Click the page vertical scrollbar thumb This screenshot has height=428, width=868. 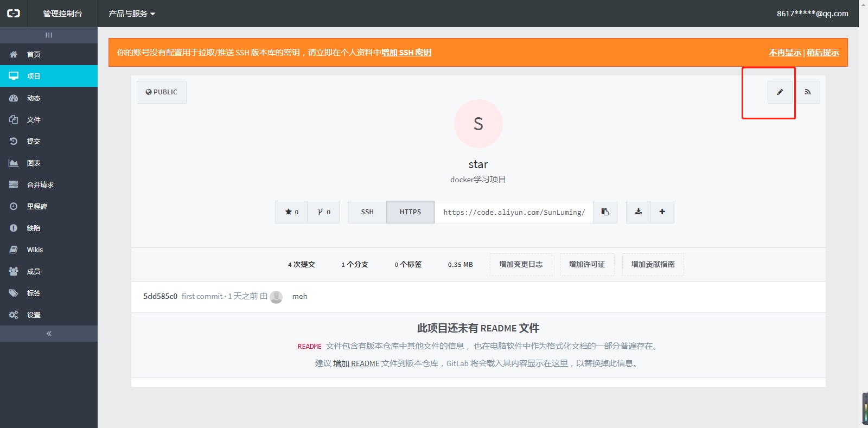click(865, 408)
